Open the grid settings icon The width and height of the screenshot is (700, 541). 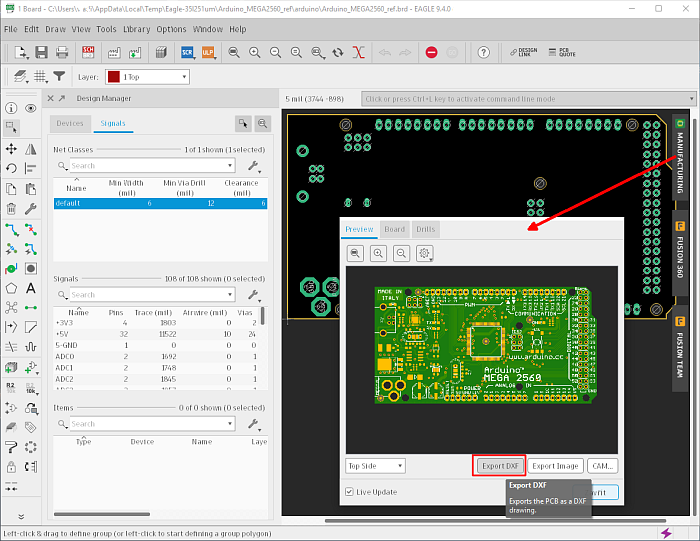click(41, 77)
